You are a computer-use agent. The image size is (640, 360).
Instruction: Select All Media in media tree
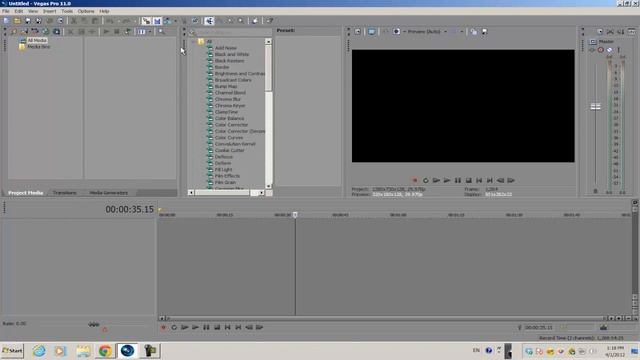click(x=37, y=40)
